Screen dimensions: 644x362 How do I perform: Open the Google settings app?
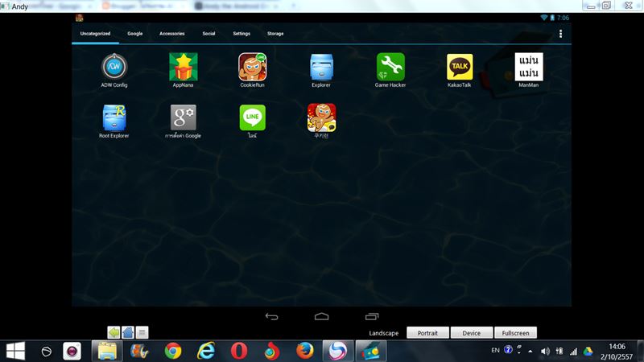184,121
